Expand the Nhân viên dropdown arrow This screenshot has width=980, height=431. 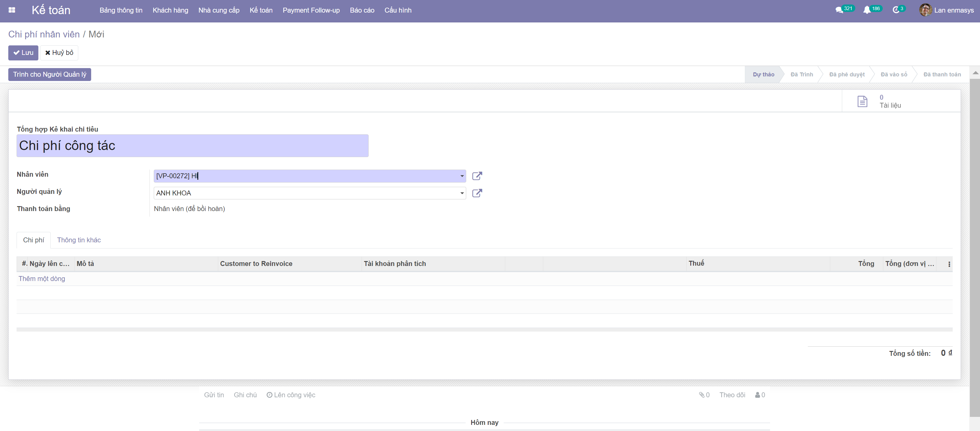coord(462,176)
